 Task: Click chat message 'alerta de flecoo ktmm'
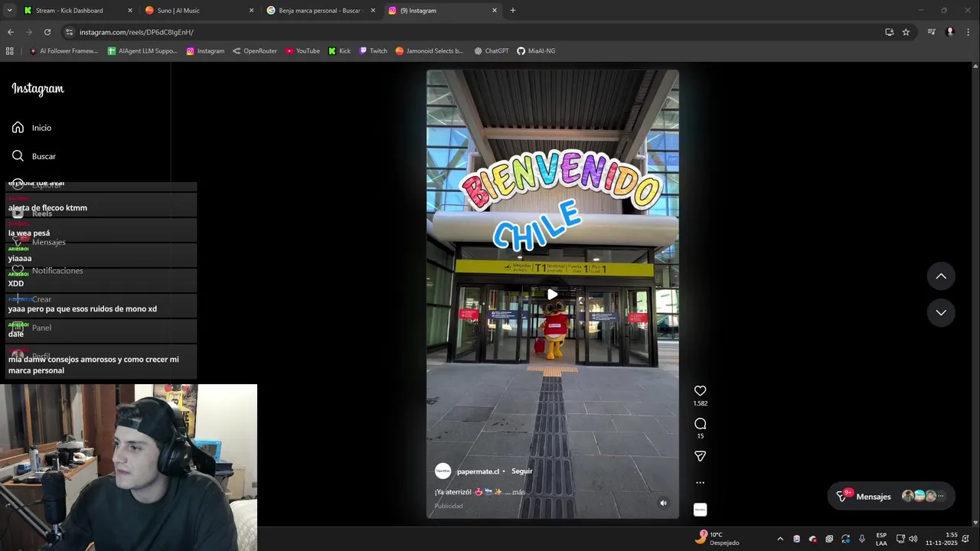47,207
